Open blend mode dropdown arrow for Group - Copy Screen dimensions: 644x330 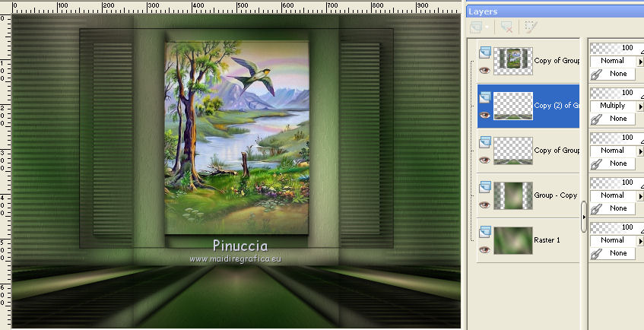coord(640,196)
